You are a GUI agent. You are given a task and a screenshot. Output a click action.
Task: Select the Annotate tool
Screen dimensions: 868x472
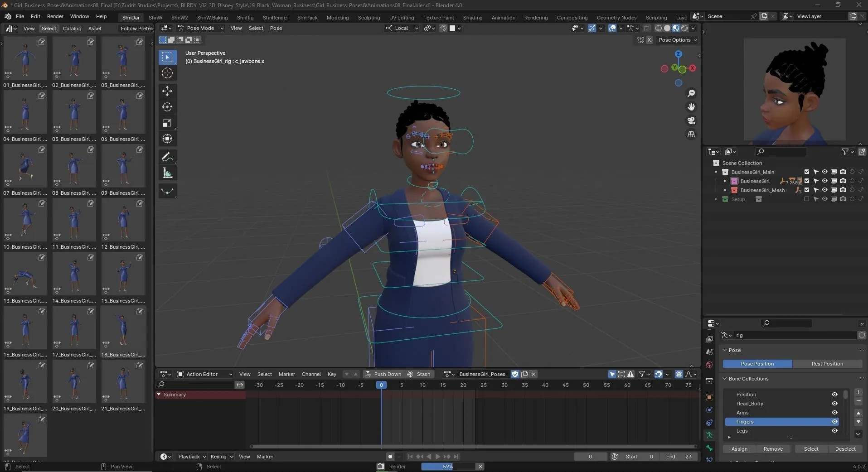tap(167, 156)
